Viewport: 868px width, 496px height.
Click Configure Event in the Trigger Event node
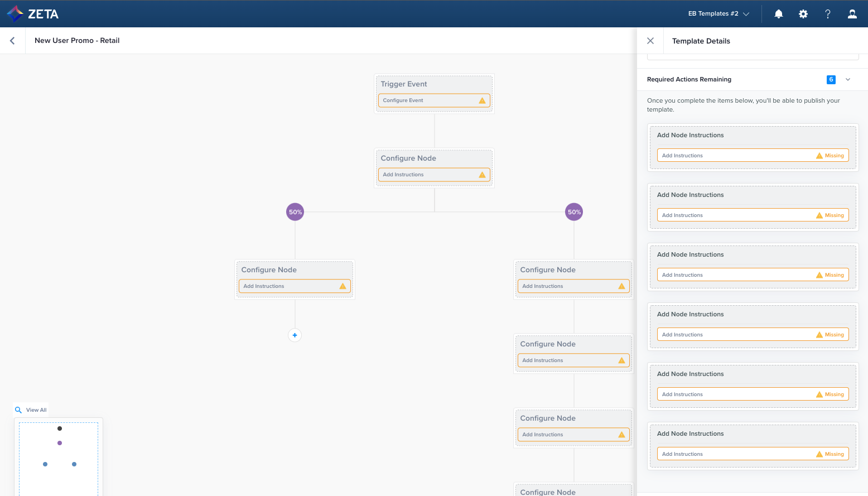point(403,100)
